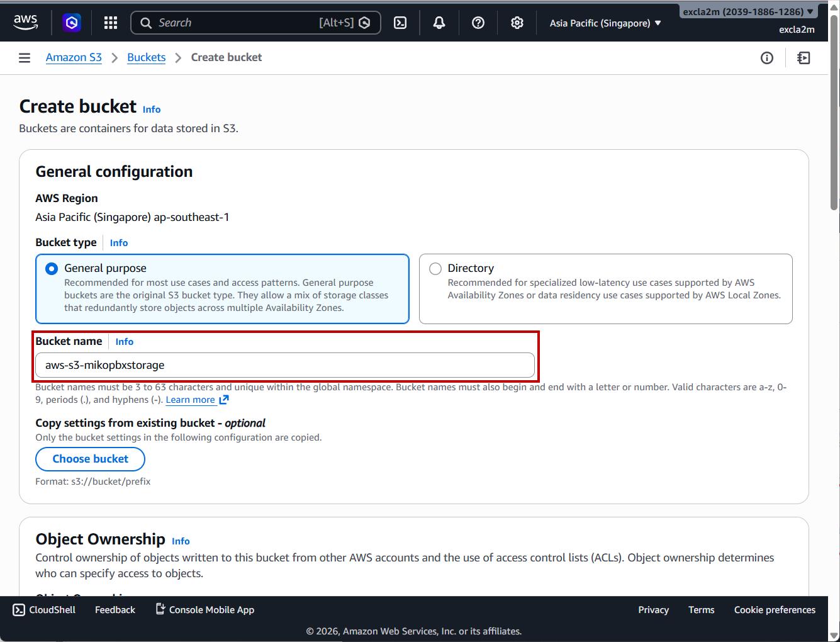Viewport: 840px width, 642px height.
Task: Select the General purpose bucket type
Action: click(52, 269)
